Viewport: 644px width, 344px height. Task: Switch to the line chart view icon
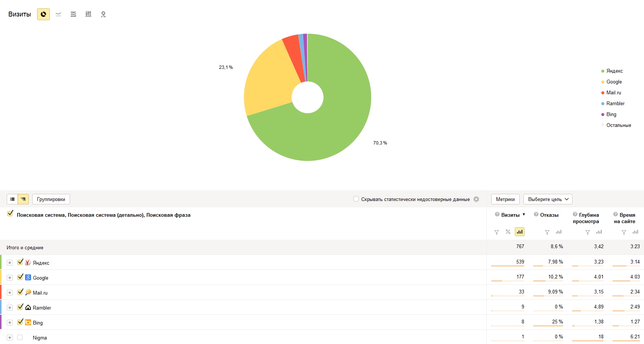pyautogui.click(x=58, y=14)
